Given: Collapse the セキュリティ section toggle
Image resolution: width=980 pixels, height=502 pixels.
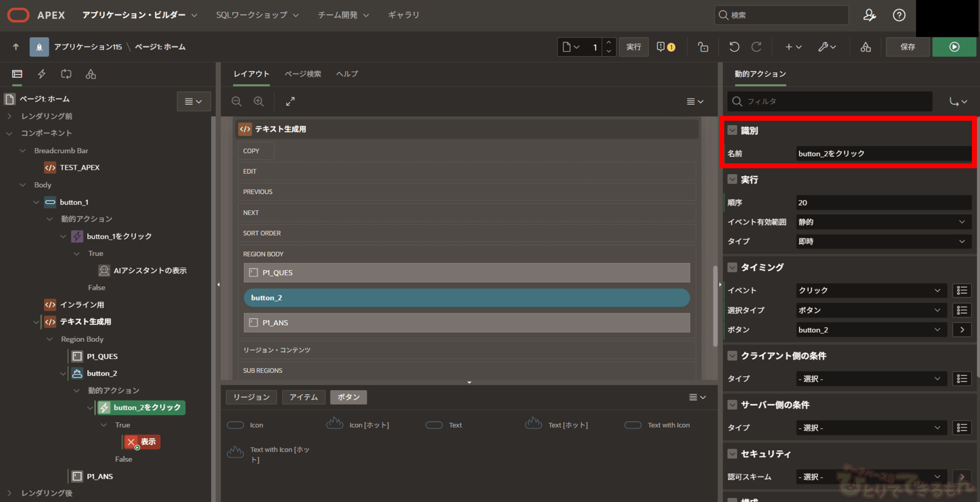Looking at the screenshot, I should [x=732, y=454].
